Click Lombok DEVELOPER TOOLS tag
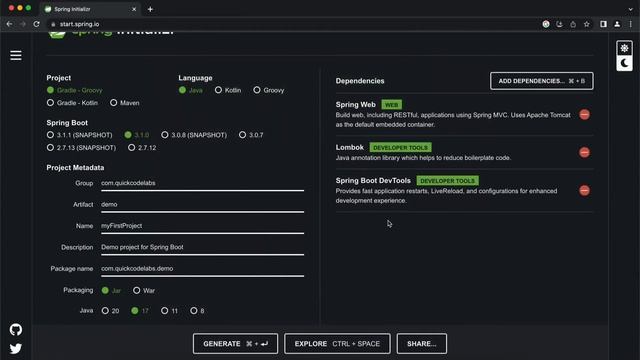640x360 pixels. coord(400,147)
